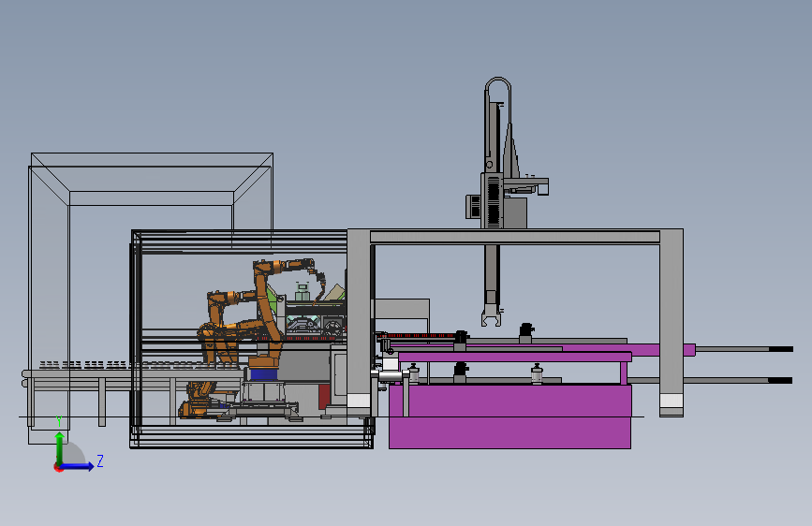812x526 pixels.
Task: Select the gray gantry left support leg
Action: point(359,322)
